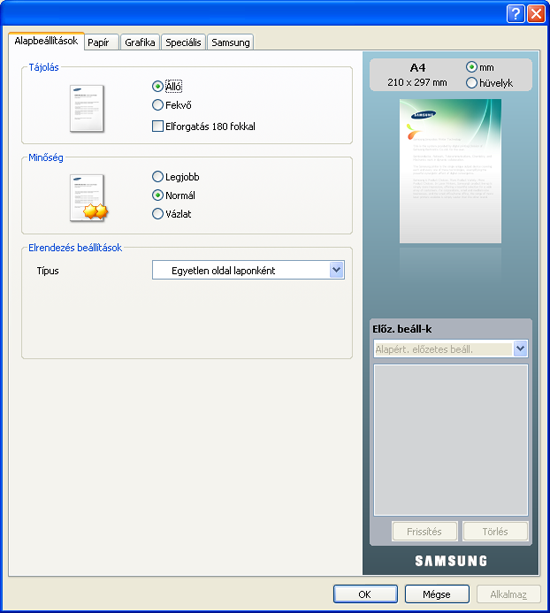Click the orientation page preview icon

pos(87,108)
